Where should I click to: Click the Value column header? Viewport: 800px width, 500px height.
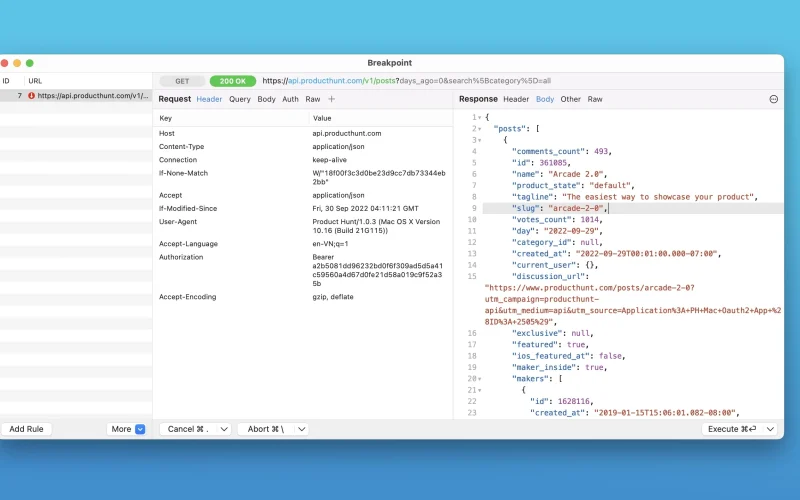[x=322, y=118]
